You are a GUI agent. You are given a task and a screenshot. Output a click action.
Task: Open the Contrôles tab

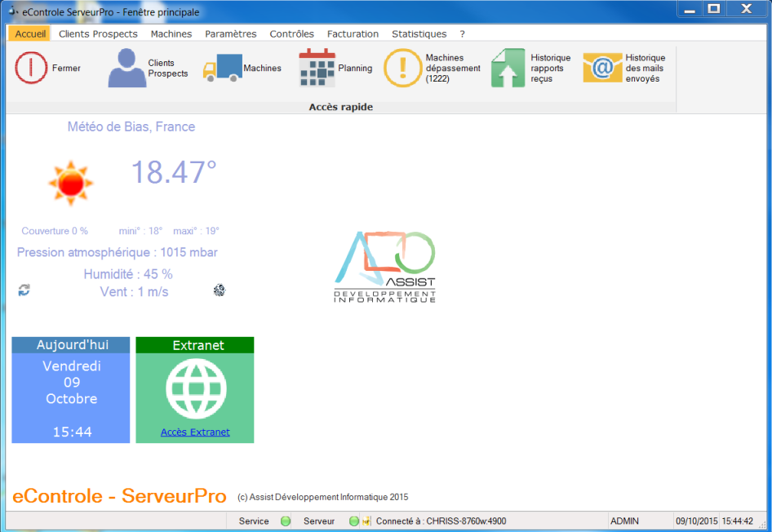click(x=292, y=34)
